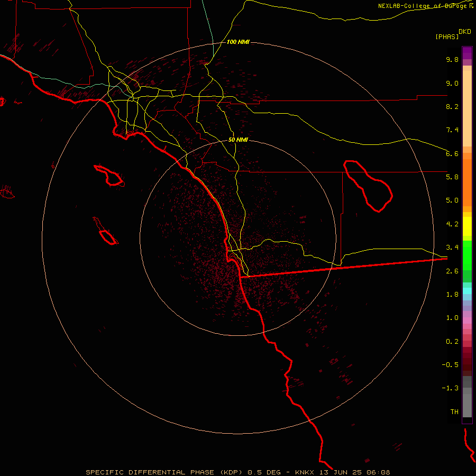Click the 50 NMI range ring label
This screenshot has width=476, height=476.
pos(238,140)
